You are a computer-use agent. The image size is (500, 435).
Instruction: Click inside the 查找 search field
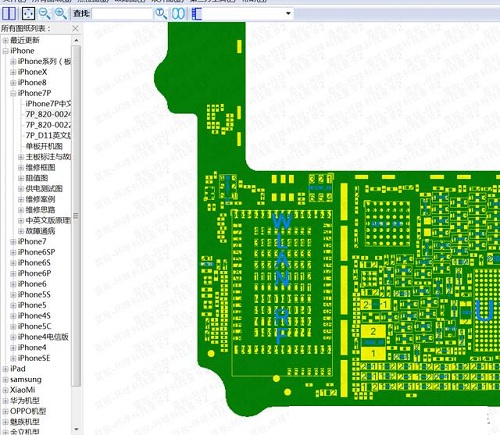pos(122,14)
